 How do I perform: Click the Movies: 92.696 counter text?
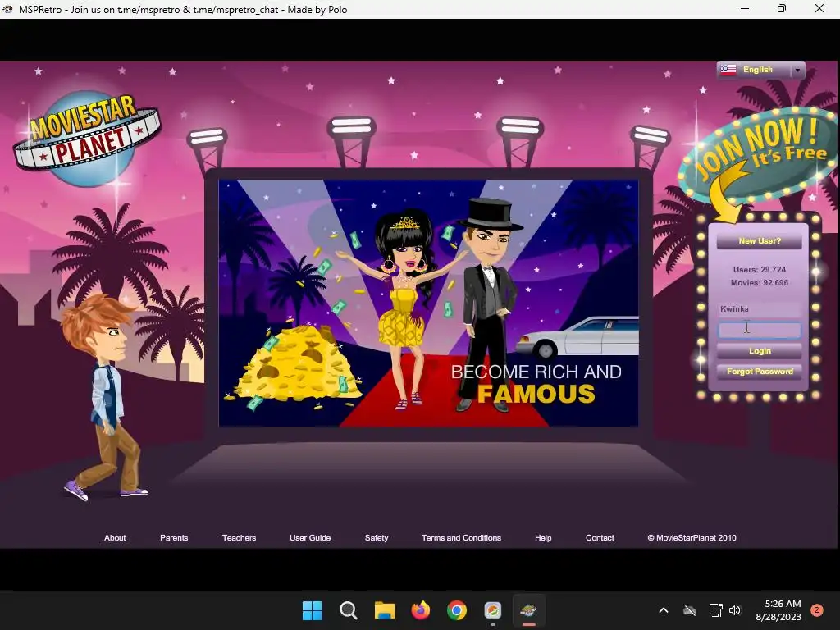click(759, 283)
